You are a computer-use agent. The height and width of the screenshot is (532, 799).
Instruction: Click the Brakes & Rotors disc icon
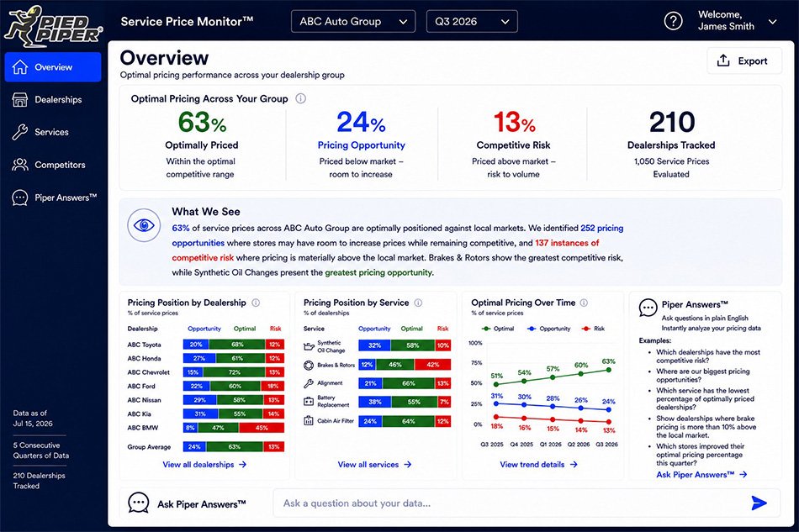point(309,365)
